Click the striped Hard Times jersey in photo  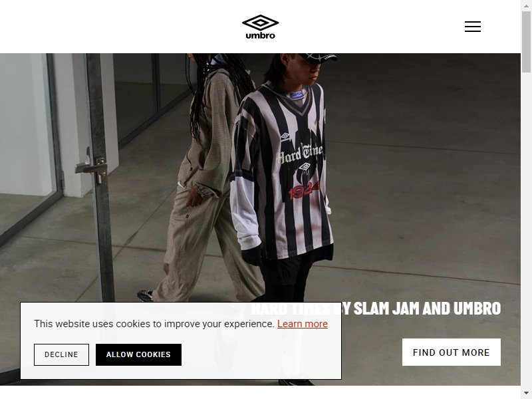pyautogui.click(x=281, y=170)
